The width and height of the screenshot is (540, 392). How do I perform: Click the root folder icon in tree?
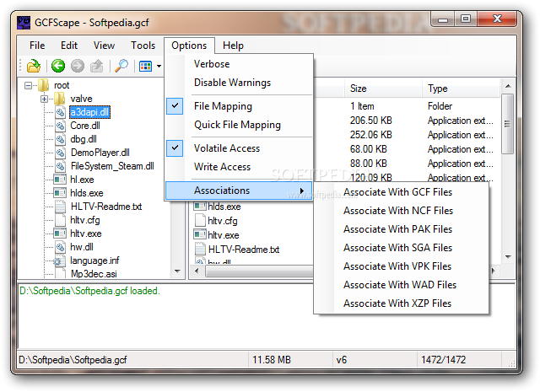tap(43, 85)
